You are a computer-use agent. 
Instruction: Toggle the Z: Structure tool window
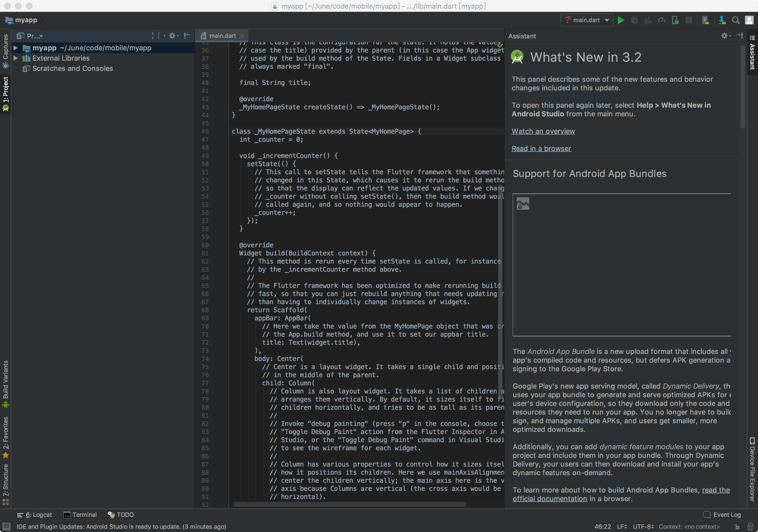tap(6, 484)
